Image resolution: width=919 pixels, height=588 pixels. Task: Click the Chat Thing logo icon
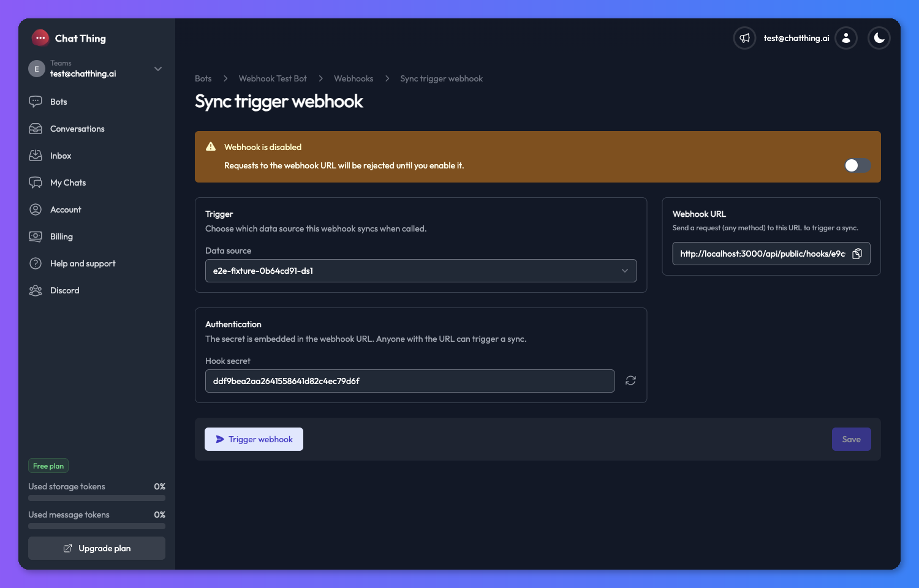click(40, 38)
